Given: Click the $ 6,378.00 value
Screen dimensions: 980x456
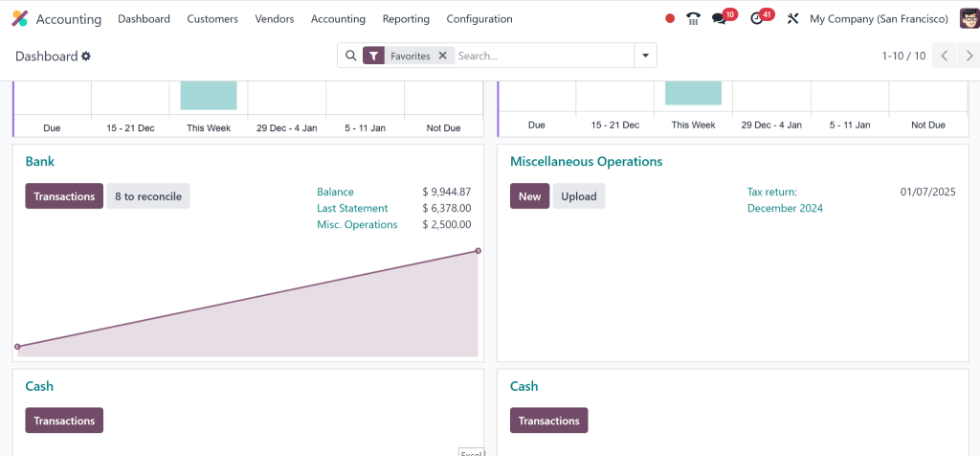Looking at the screenshot, I should point(447,208).
